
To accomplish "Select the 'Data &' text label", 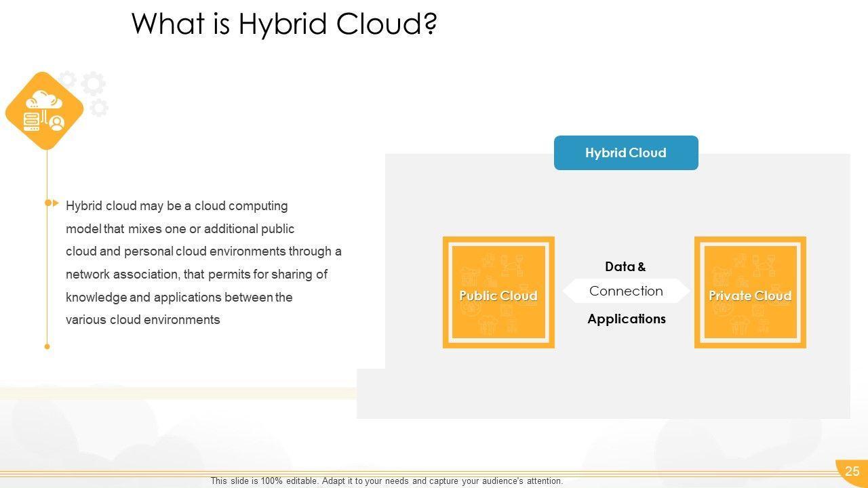I will pos(625,266).
